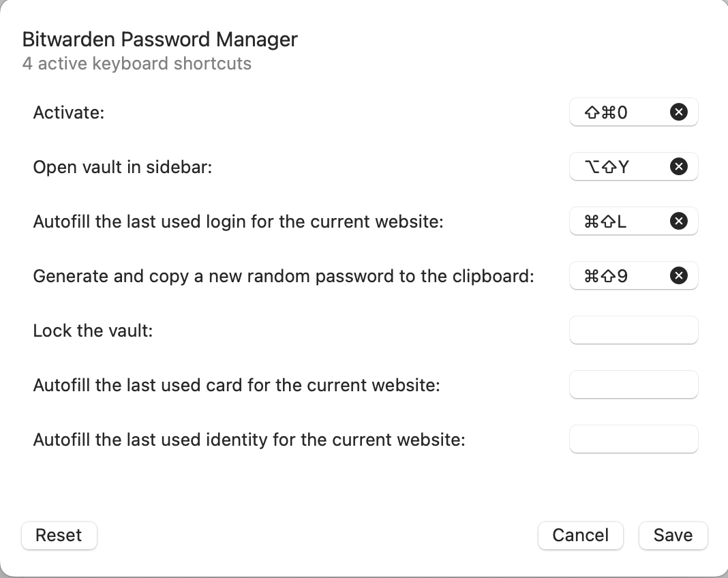Screen dimensions: 728x578
Task: Delete the generate random password shortcut
Action: click(x=678, y=275)
